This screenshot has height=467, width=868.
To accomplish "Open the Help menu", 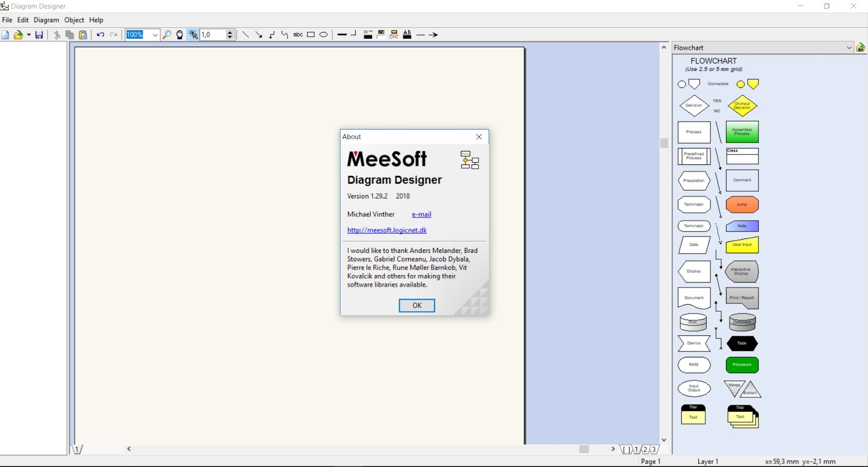I will pos(96,20).
